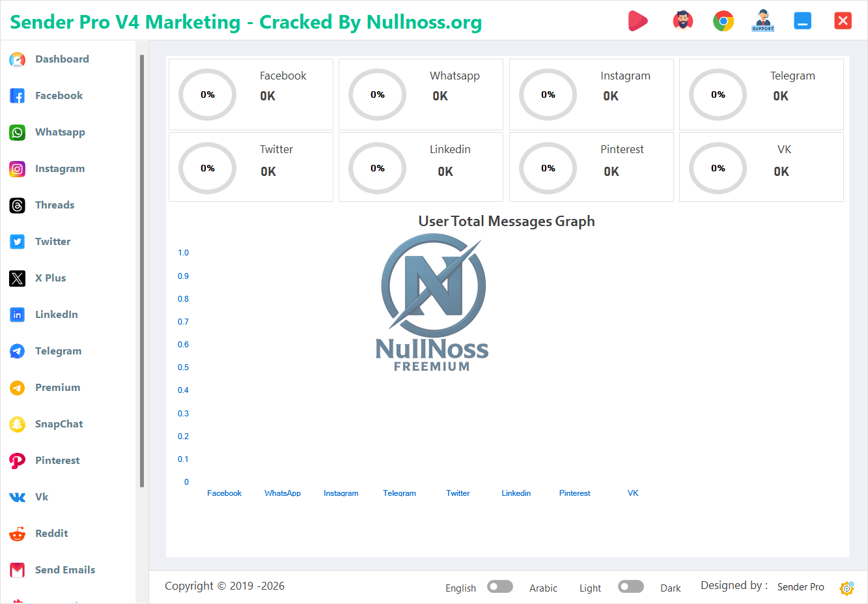The width and height of the screenshot is (868, 604).
Task: Switch the theme to Dark mode
Action: (631, 586)
